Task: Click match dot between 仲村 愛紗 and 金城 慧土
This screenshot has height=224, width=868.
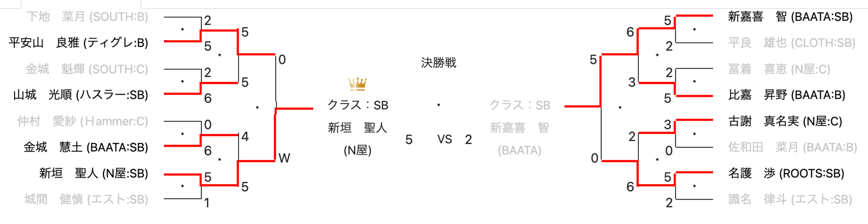Action: click(x=182, y=134)
